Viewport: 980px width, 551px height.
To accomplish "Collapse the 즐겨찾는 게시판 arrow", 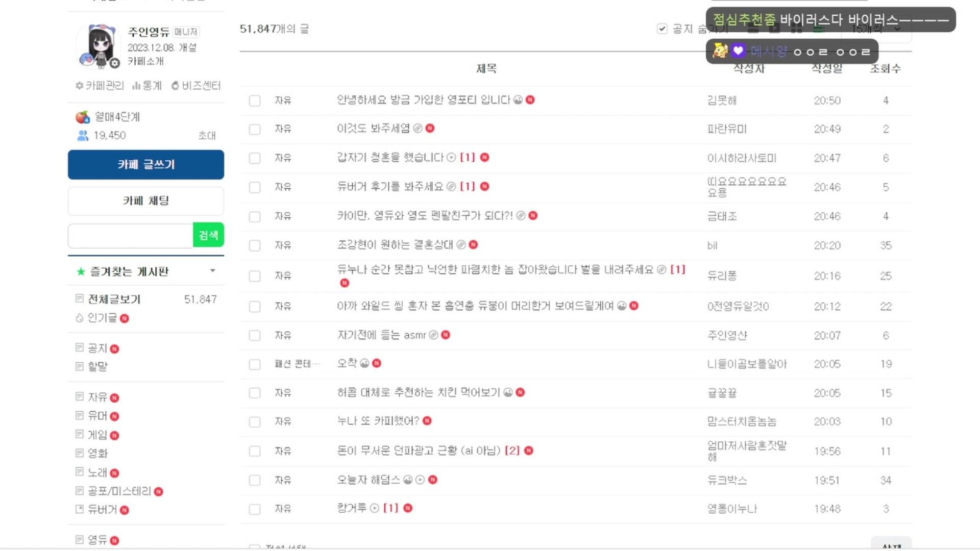I will click(x=213, y=270).
